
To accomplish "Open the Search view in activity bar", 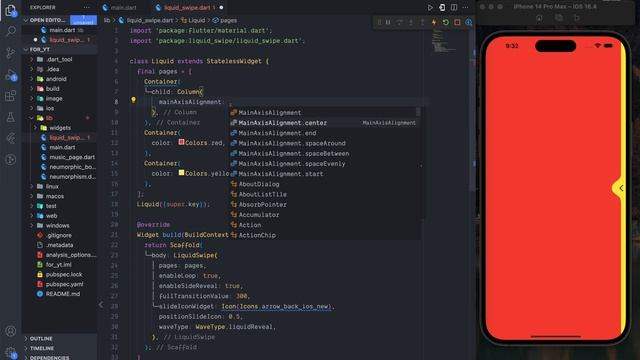I will 11,31.
